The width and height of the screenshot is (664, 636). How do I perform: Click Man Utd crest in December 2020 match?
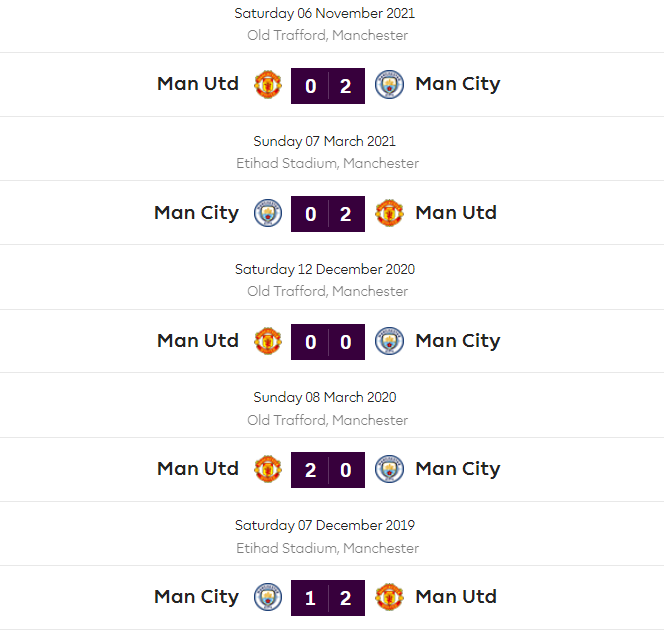(268, 341)
